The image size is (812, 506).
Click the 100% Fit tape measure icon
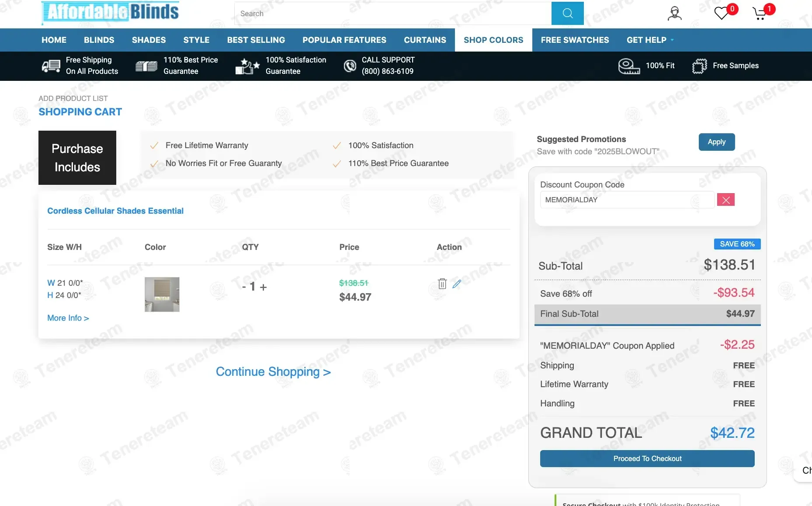(629, 66)
